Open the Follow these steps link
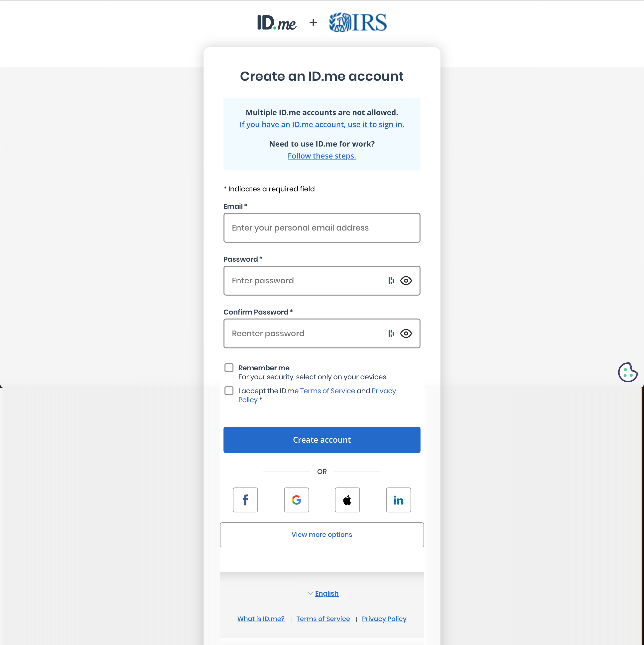 tap(322, 156)
